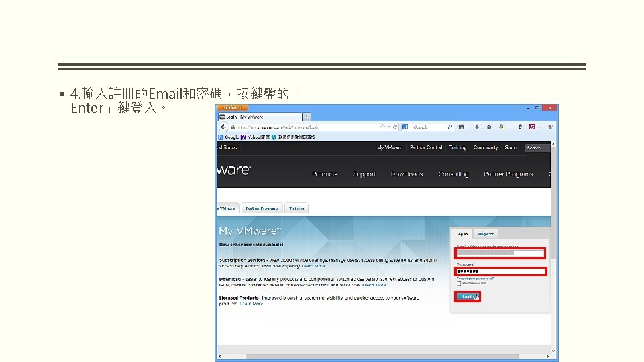Go to home page with house icon
The height and width of the screenshot is (362, 644).
(x=489, y=127)
